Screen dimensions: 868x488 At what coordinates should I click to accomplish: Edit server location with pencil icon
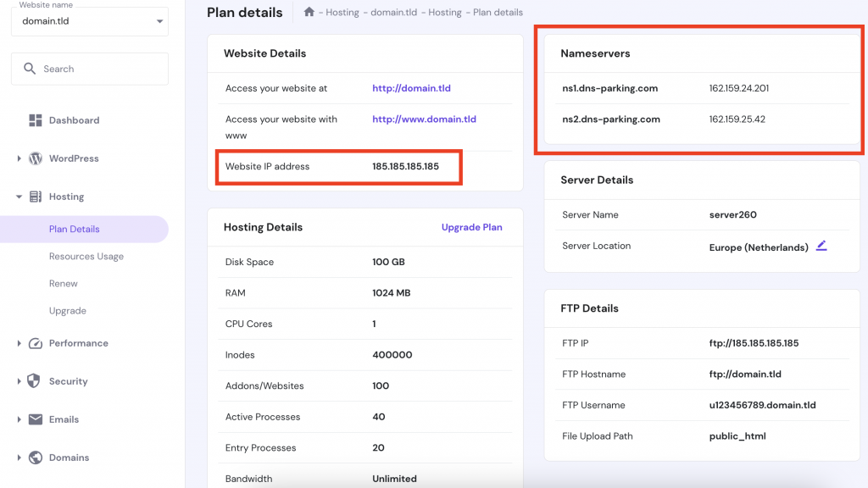[821, 247]
